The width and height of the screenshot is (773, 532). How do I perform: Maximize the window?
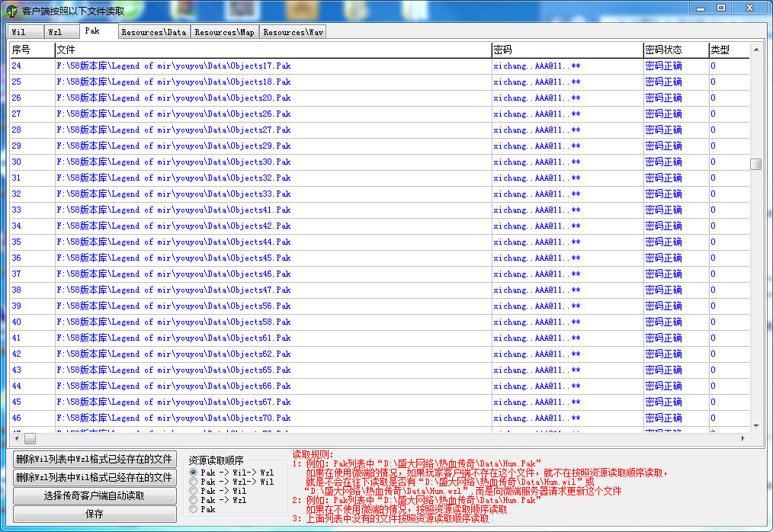(720, 8)
